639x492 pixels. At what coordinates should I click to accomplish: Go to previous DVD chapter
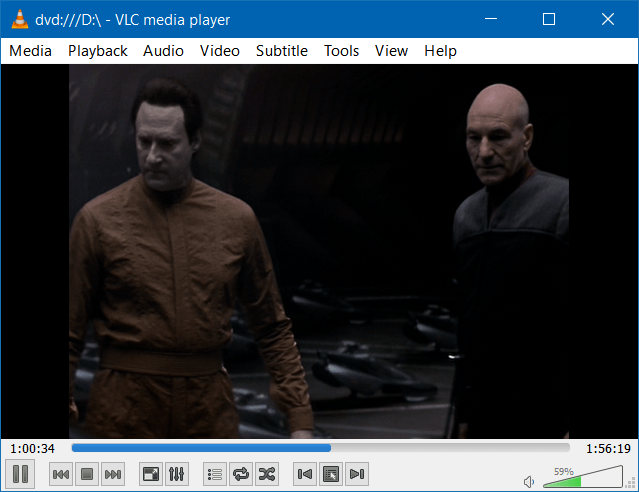[x=305, y=474]
